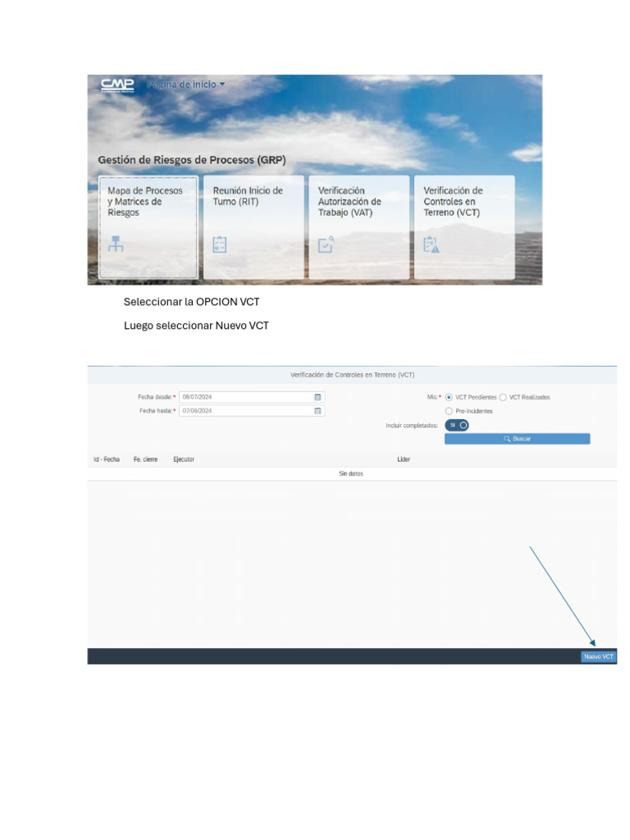The width and height of the screenshot is (630, 840).
Task: Click the process hierarchy icon on Mapa tile
Action: click(116, 244)
